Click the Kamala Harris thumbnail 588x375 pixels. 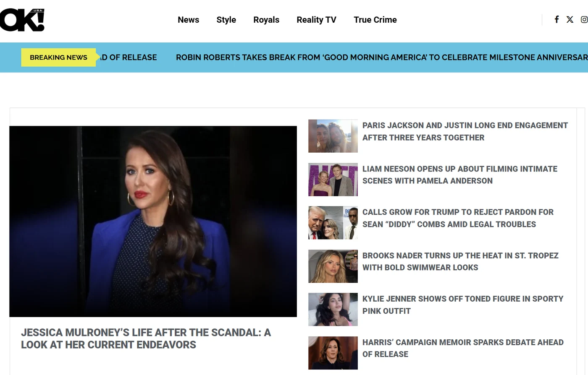(333, 353)
